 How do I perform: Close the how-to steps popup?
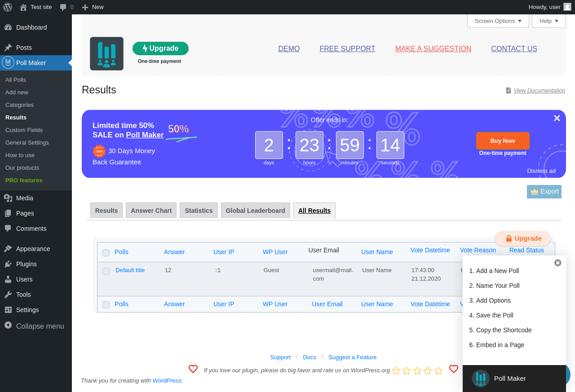coord(558,263)
